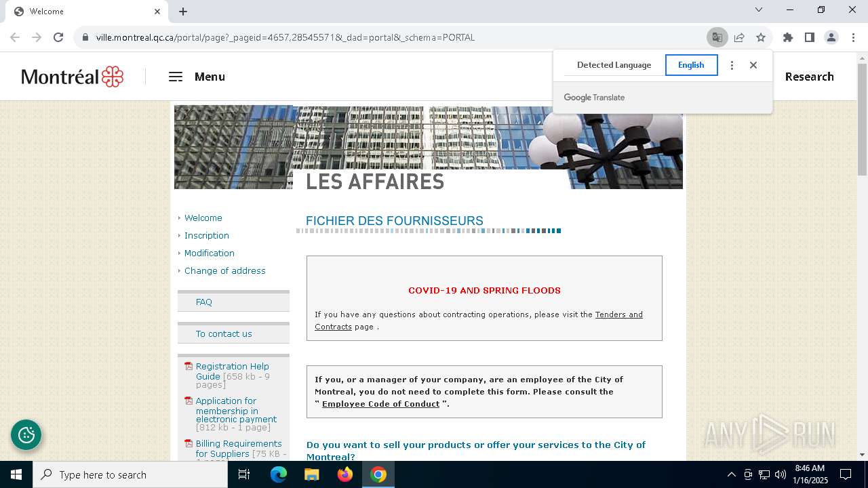Go back to previous page
Image resolution: width=868 pixels, height=488 pixels.
15,37
